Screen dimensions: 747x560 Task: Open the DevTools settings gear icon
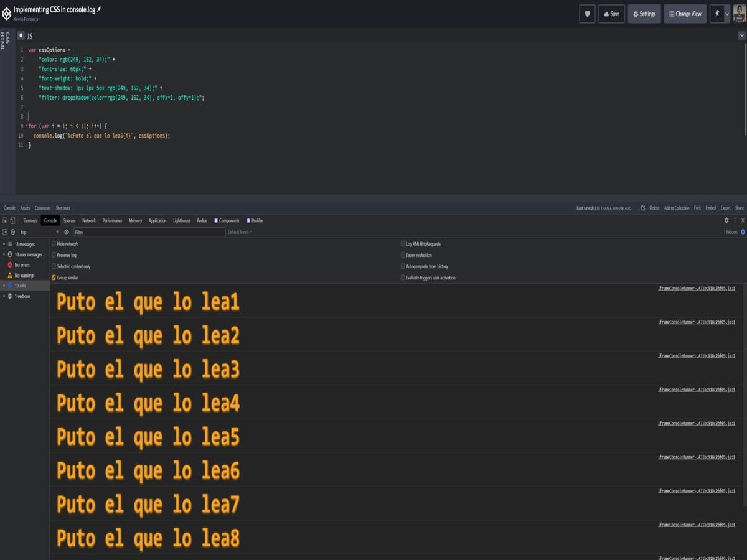point(726,220)
